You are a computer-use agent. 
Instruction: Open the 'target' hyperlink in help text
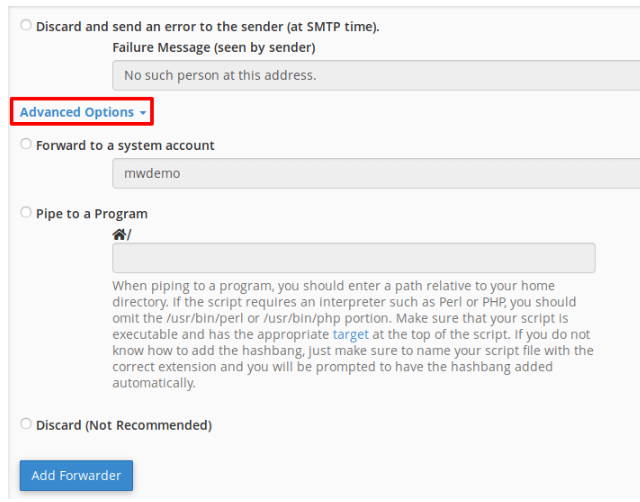coord(351,335)
